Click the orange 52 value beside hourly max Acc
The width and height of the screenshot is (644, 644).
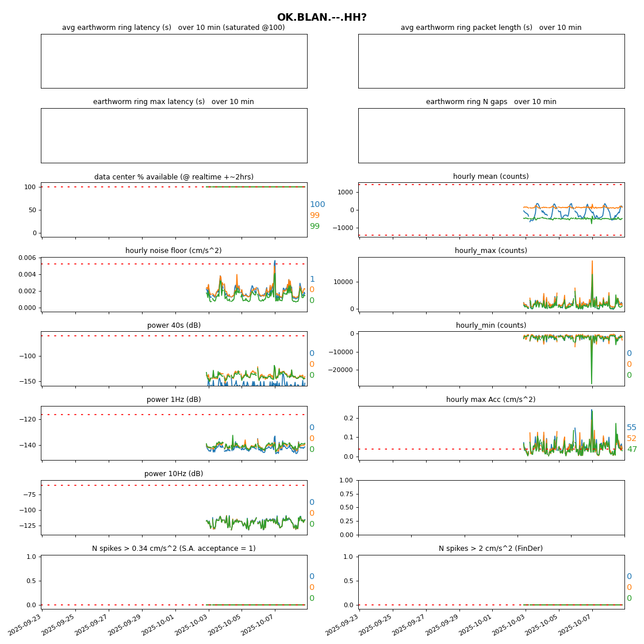[631, 439]
